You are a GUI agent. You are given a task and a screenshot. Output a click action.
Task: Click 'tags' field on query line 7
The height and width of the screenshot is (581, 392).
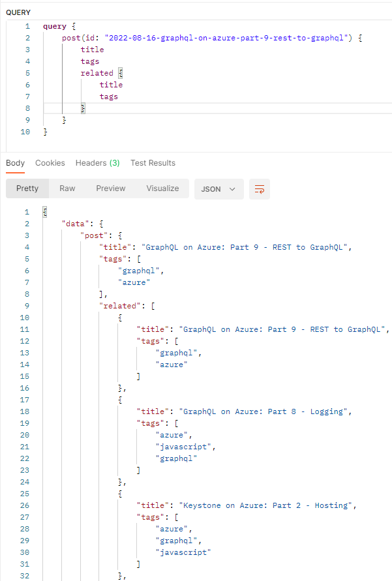[108, 97]
